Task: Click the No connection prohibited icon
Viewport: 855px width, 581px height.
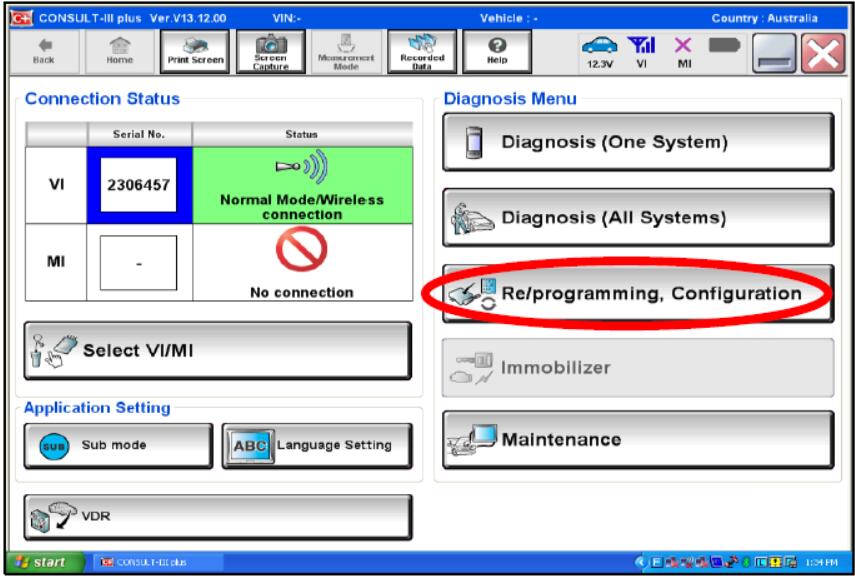Action: point(302,249)
